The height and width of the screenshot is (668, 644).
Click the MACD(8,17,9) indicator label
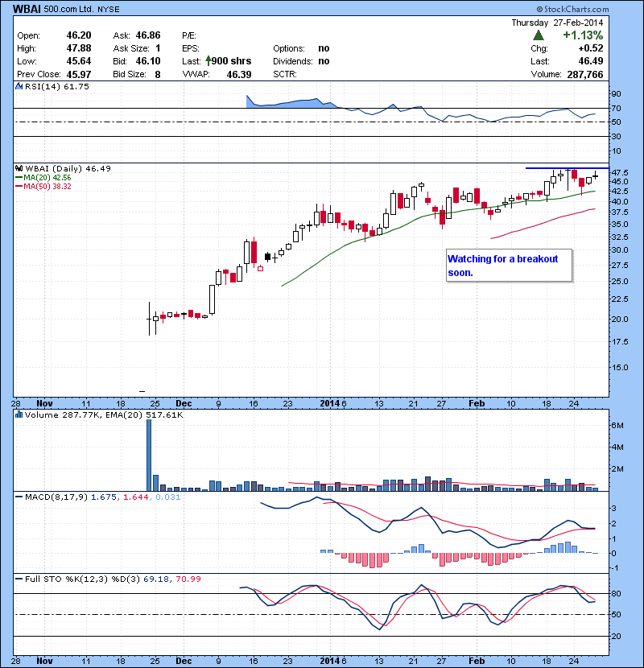(56, 497)
